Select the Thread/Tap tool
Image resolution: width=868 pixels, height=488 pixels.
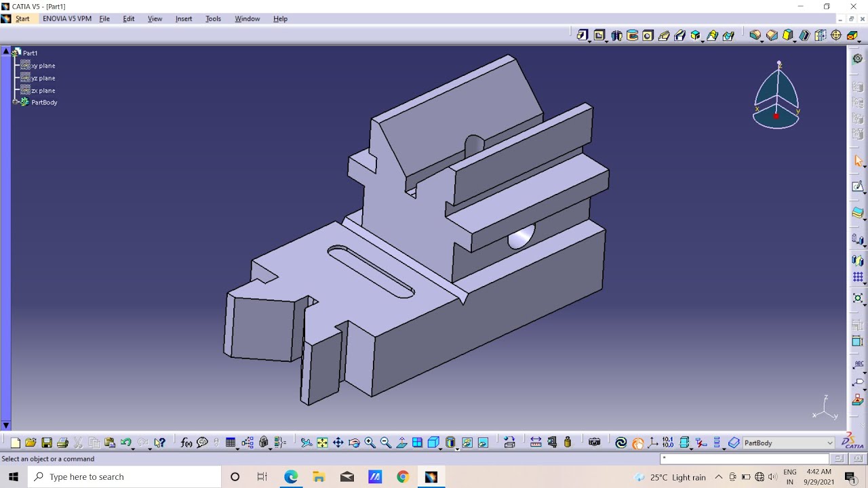coord(836,35)
